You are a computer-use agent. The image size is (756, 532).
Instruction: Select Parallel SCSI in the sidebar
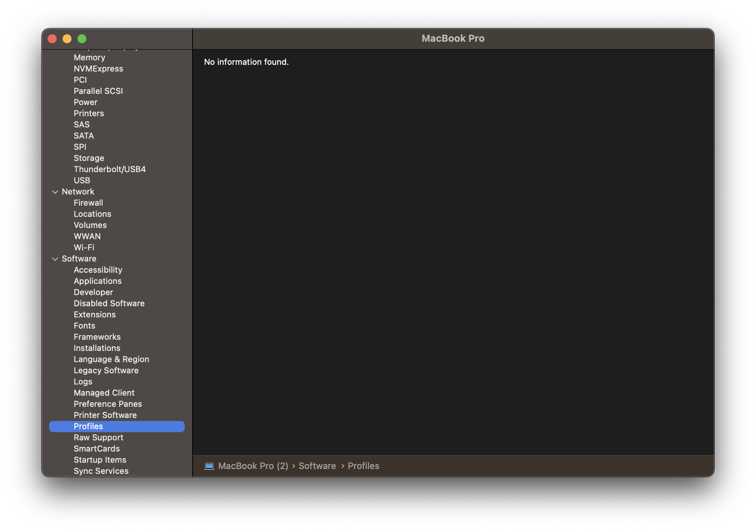98,91
